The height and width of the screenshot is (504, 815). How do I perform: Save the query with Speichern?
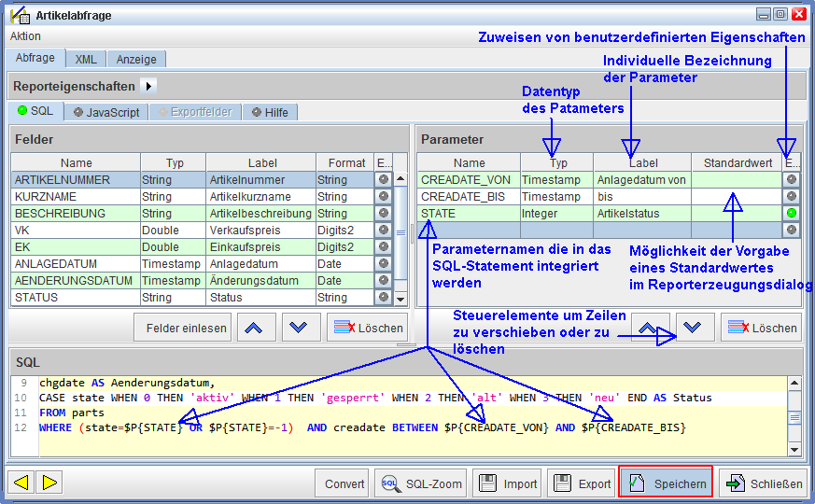(665, 483)
